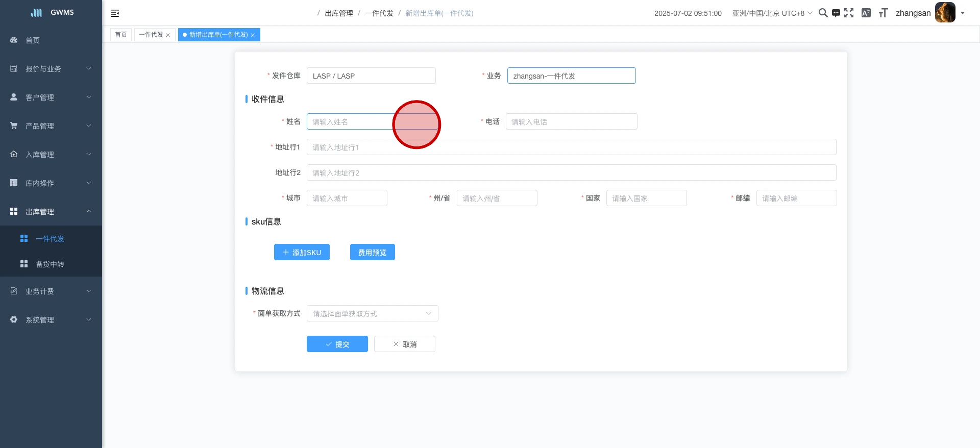This screenshot has height=448, width=980.
Task: Toggle fullscreen mode icon
Action: [849, 13]
